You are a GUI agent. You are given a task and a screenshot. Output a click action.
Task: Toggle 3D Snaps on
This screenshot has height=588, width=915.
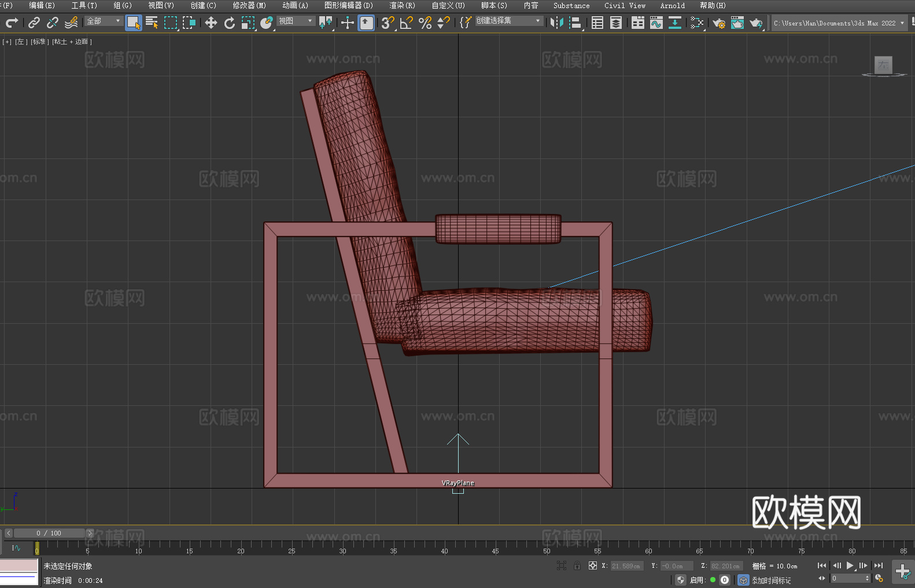click(x=388, y=23)
